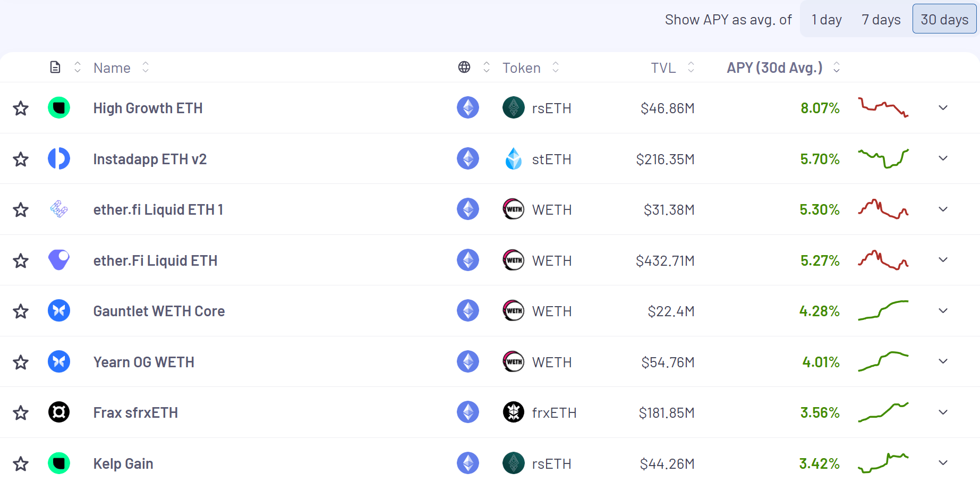
Task: Expand the Instadapp ETH v2 row
Action: [943, 158]
